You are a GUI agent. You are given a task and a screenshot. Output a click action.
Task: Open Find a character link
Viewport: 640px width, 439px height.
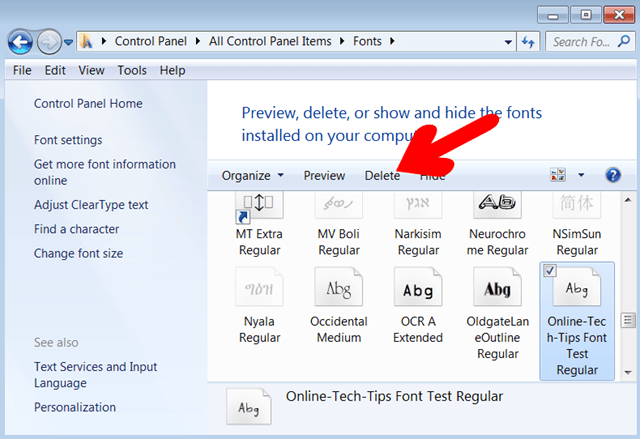76,229
